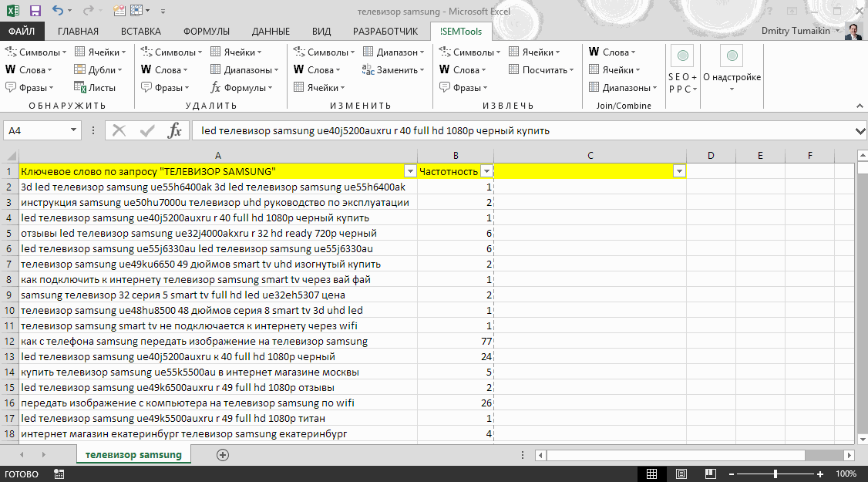Click the Undo arrow icon
This screenshot has height=482, width=868.
point(58,10)
